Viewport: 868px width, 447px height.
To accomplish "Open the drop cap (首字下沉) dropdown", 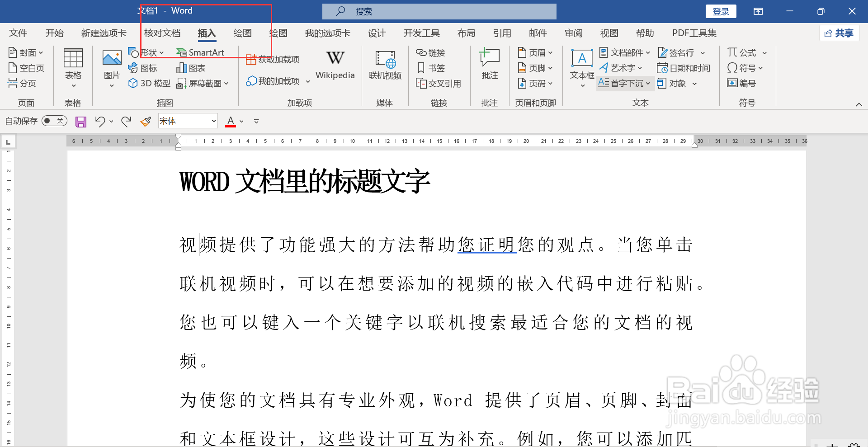I will pos(624,84).
